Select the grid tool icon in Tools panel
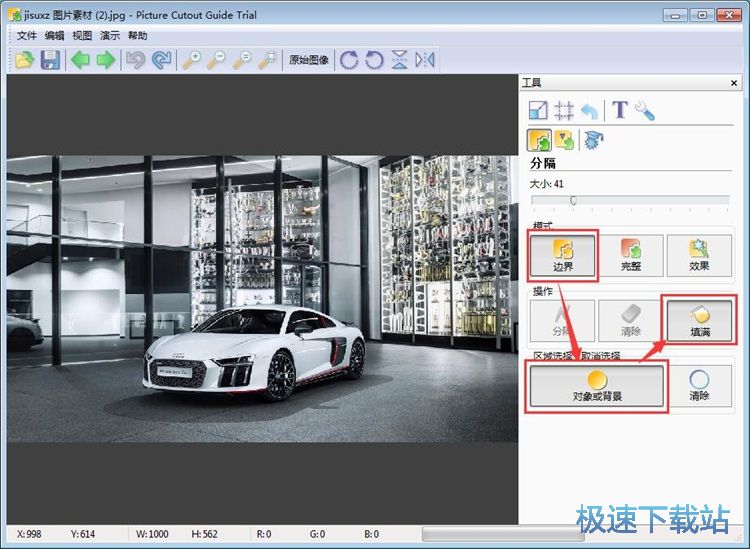This screenshot has height=549, width=750. [x=565, y=111]
